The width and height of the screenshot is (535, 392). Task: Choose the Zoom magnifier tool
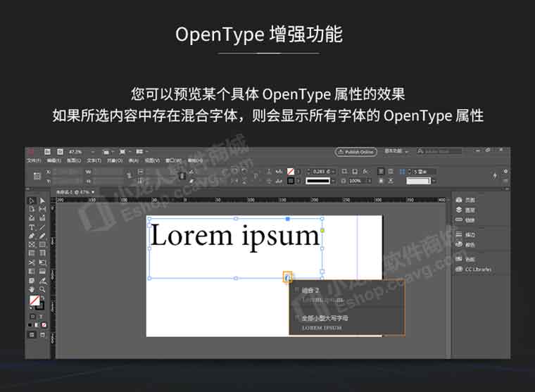coord(42,289)
